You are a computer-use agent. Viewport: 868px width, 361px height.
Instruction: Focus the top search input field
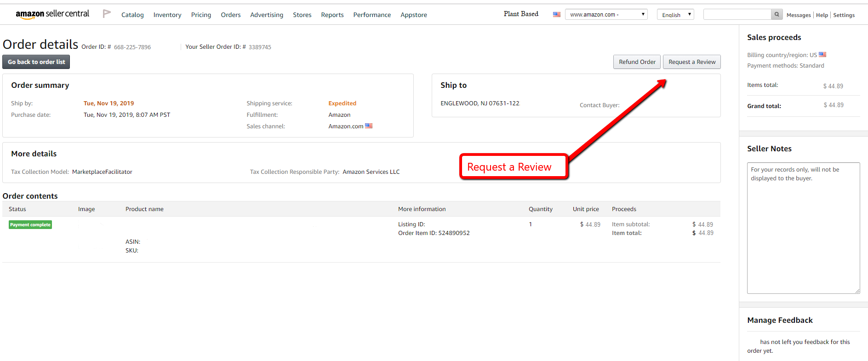(x=737, y=14)
